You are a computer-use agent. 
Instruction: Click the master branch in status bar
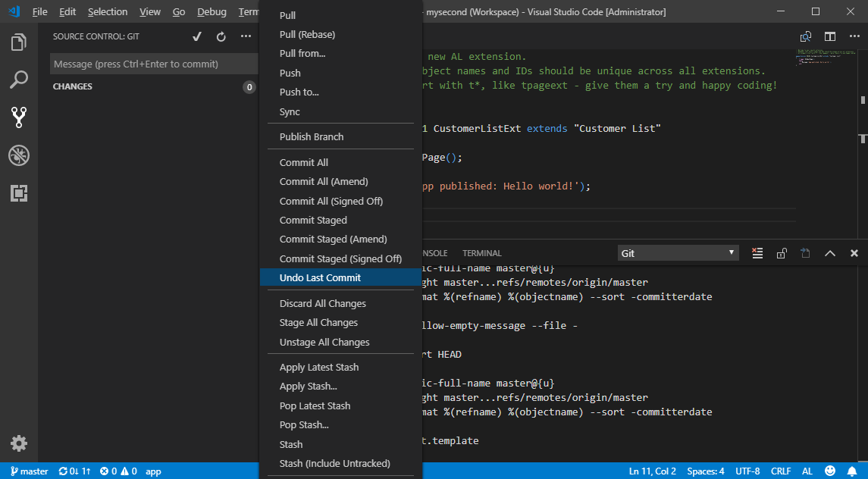point(30,471)
